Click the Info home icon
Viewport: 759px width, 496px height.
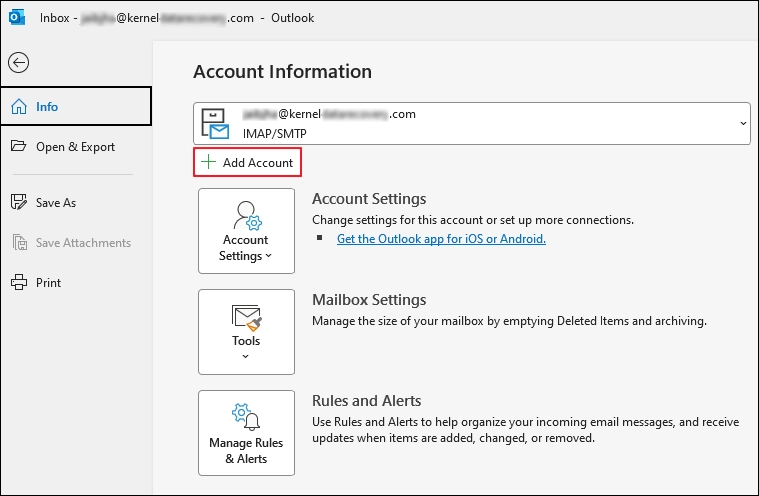(x=19, y=106)
